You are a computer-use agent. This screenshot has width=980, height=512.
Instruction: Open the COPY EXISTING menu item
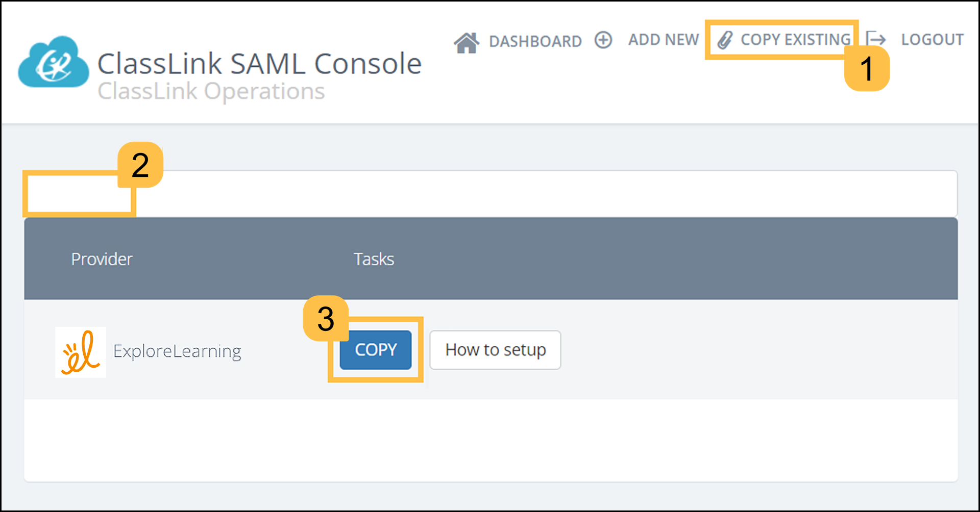tap(795, 40)
